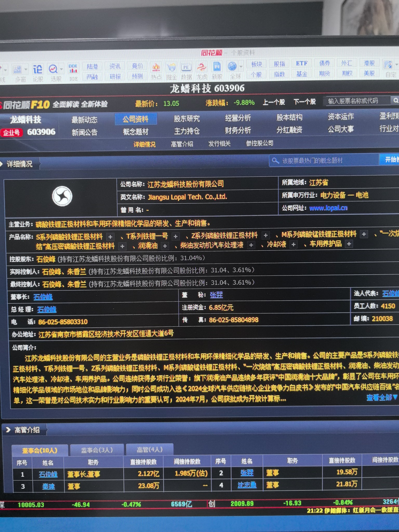Click the 美股 toolbar button
Viewport: 399px width, 532px height.
(x=369, y=73)
